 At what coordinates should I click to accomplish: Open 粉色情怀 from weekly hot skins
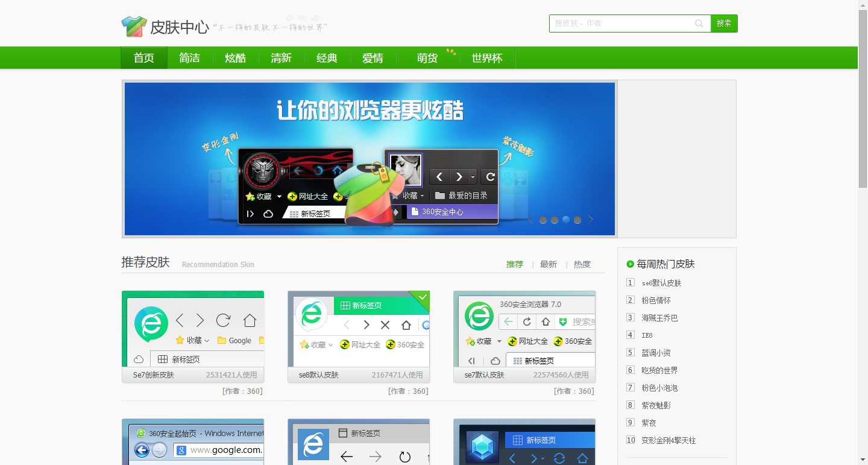(x=655, y=300)
